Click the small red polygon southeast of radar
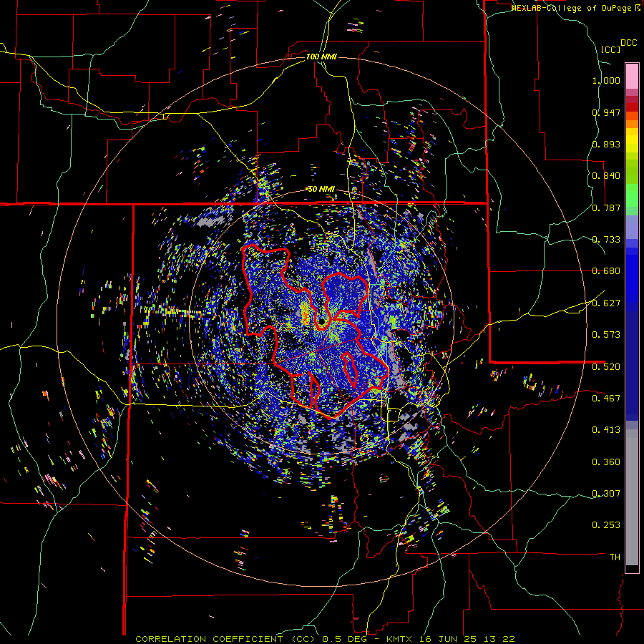 [x=350, y=369]
